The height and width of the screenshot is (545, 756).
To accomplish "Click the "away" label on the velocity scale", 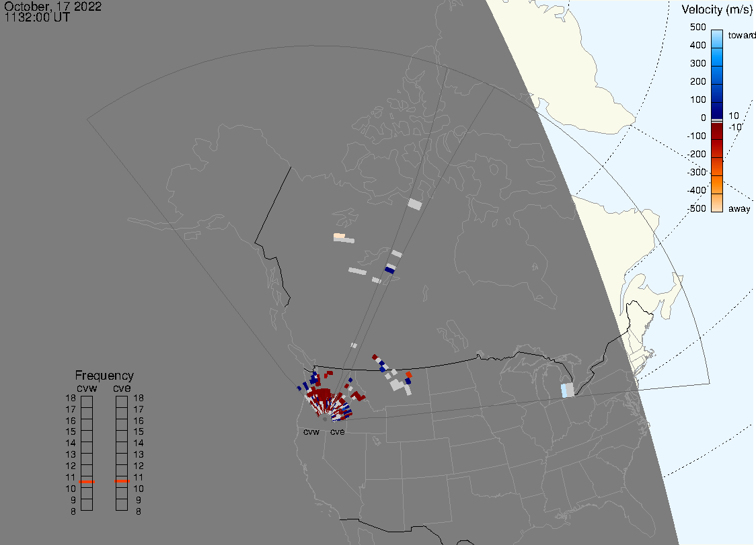I will (x=739, y=208).
